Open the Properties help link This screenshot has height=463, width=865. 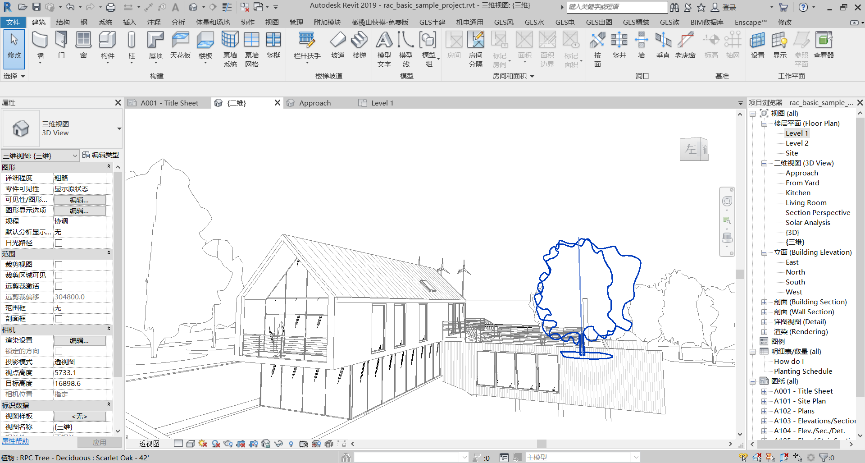(15, 441)
